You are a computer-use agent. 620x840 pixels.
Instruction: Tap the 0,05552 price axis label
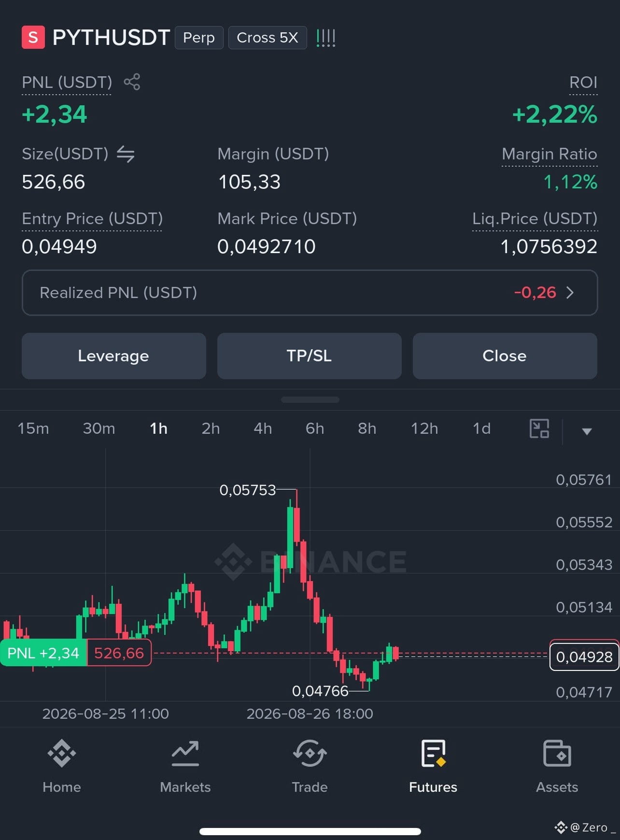click(x=584, y=522)
